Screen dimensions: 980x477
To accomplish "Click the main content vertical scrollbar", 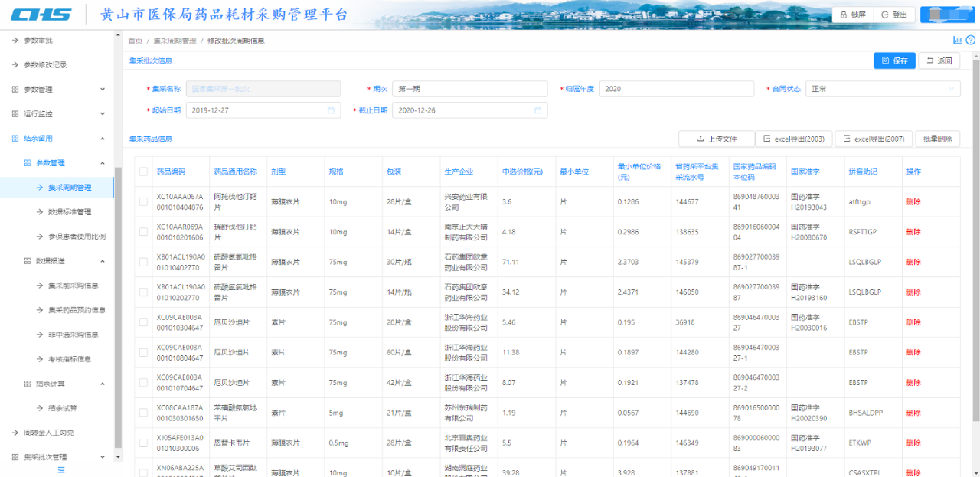I will click(x=975, y=230).
